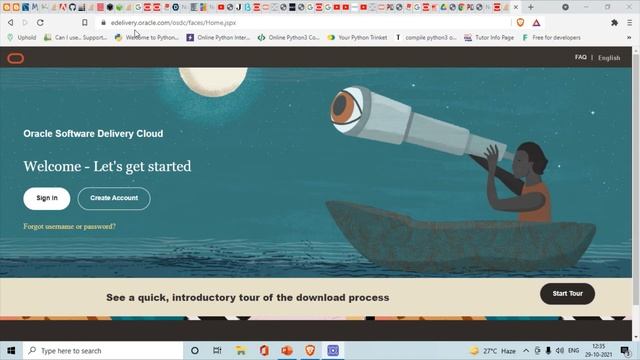Click the Brave Rewards triangle icon
640x360 pixels.
click(536, 23)
